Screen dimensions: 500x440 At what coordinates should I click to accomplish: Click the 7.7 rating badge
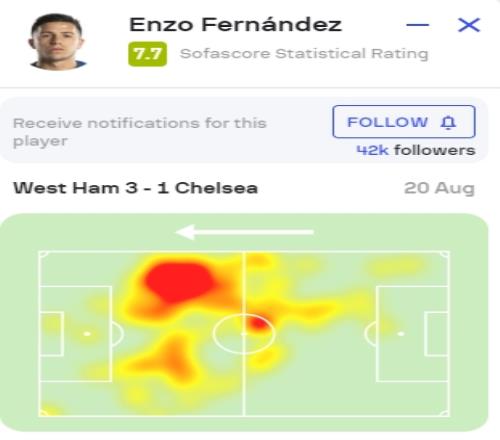point(148,54)
